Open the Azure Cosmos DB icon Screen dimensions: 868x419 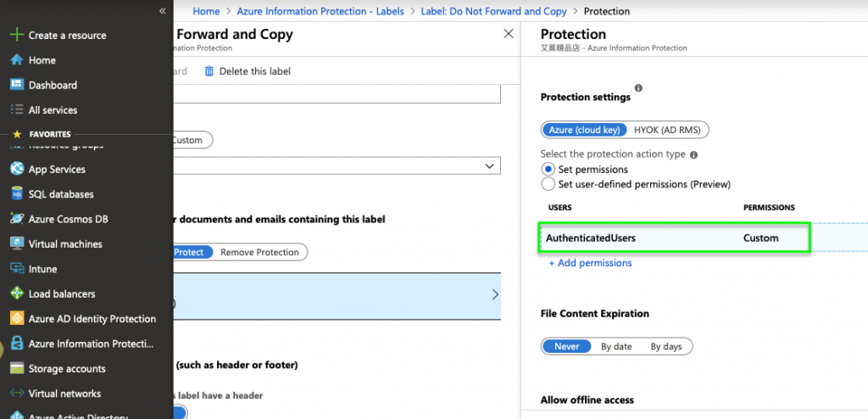click(x=15, y=219)
